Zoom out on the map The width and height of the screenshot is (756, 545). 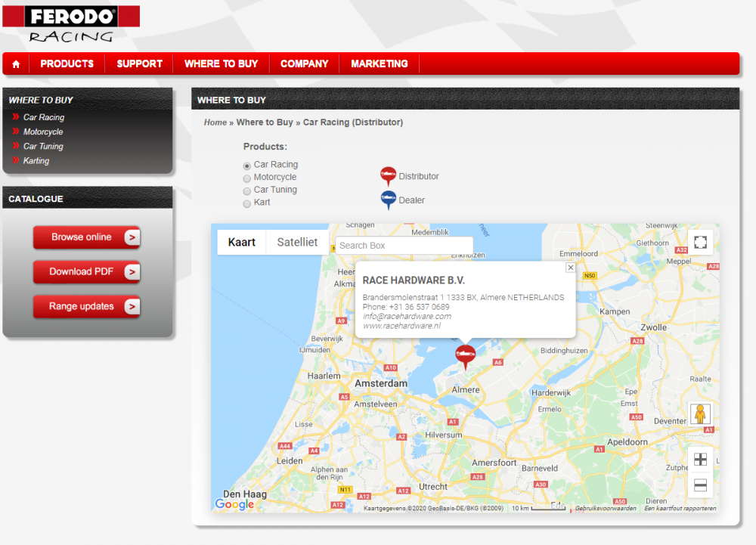(x=700, y=485)
